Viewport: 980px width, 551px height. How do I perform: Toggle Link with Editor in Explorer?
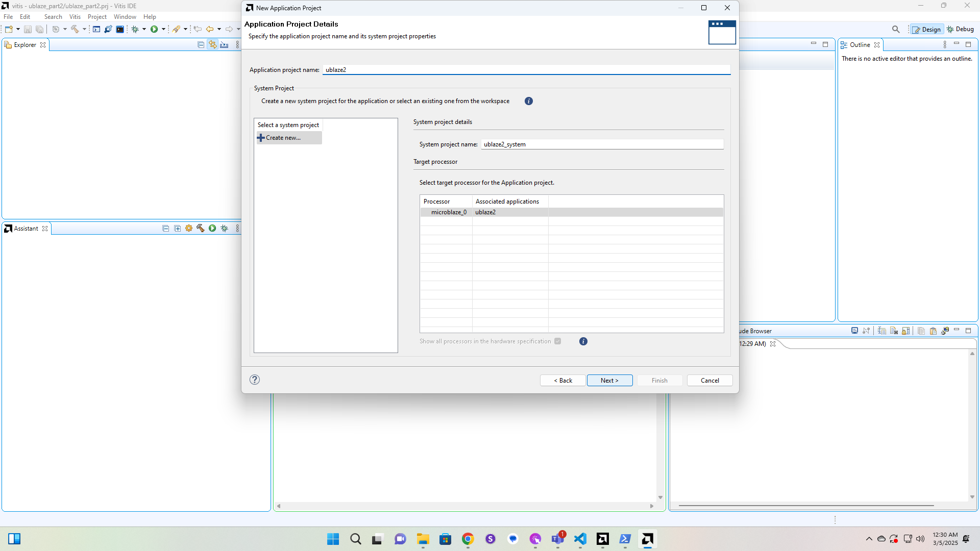click(x=212, y=45)
